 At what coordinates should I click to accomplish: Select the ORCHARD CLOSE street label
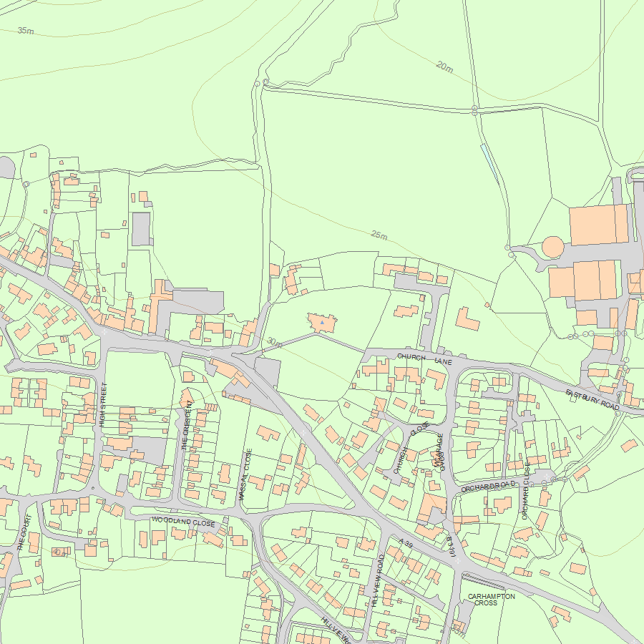point(526,491)
